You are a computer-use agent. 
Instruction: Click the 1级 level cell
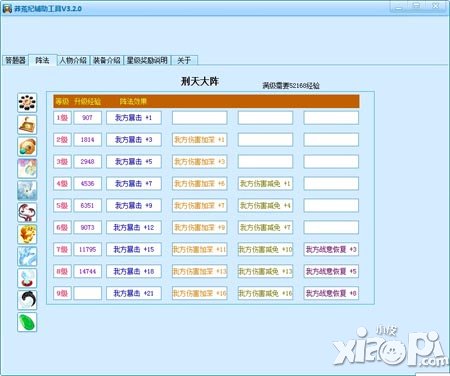[62, 118]
